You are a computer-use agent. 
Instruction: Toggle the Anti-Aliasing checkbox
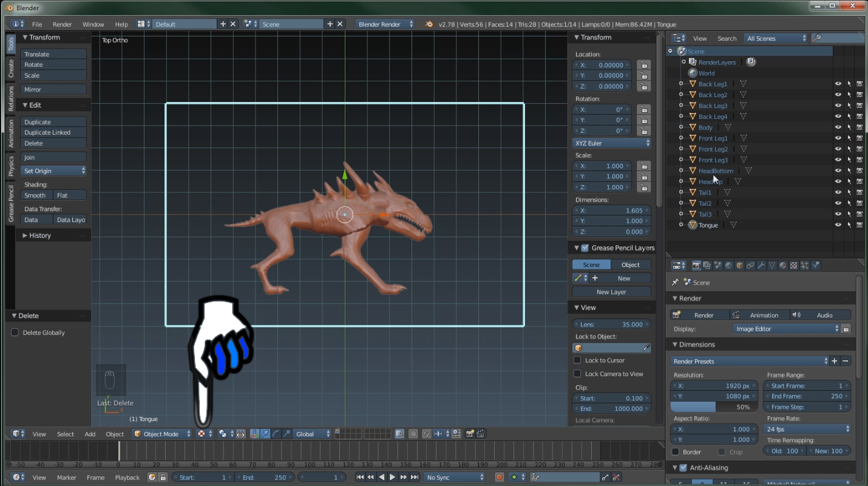pos(683,468)
